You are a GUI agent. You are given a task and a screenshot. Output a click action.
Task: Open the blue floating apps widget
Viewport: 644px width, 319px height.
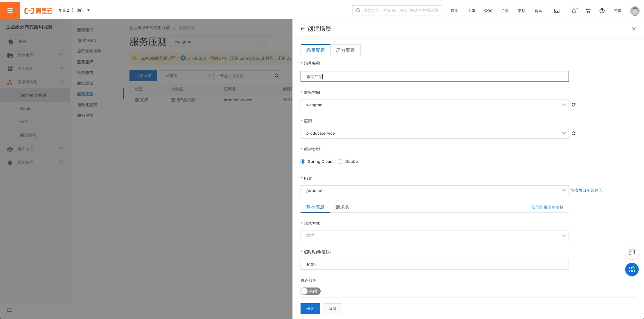tap(632, 269)
